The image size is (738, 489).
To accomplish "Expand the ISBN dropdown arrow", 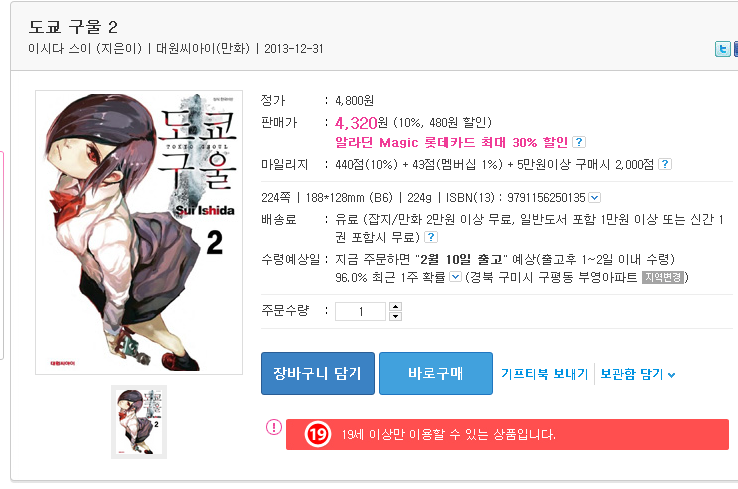I will point(594,198).
